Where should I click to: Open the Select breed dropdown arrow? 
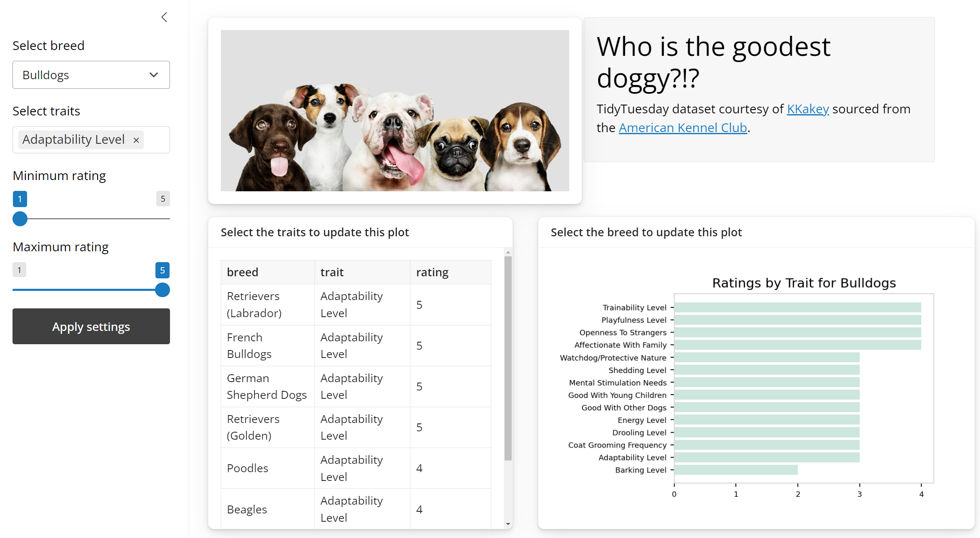[153, 75]
